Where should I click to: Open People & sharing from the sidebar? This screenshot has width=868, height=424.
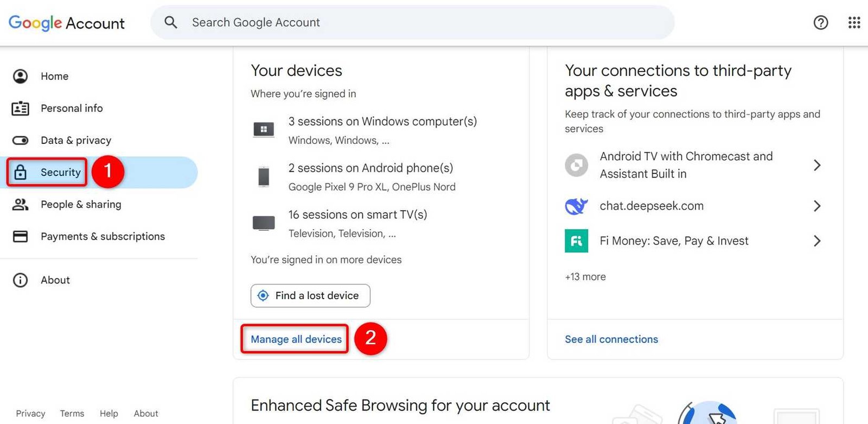point(80,204)
